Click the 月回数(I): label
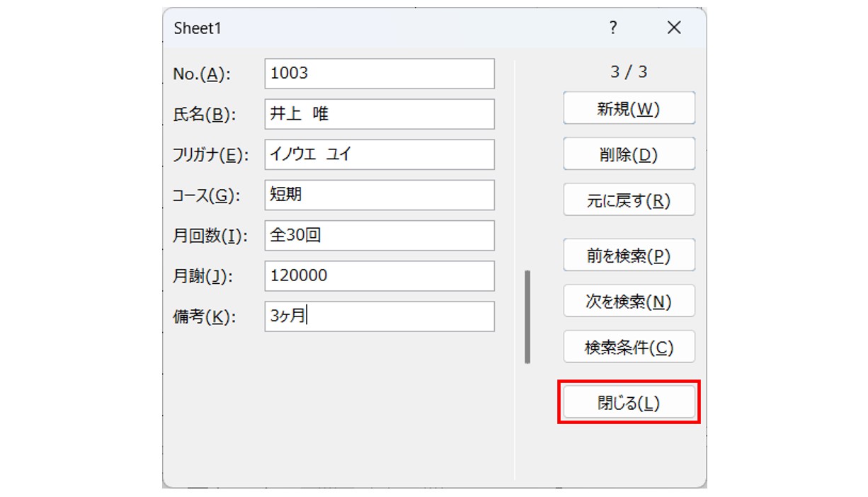This screenshot has width=868, height=497. (211, 236)
